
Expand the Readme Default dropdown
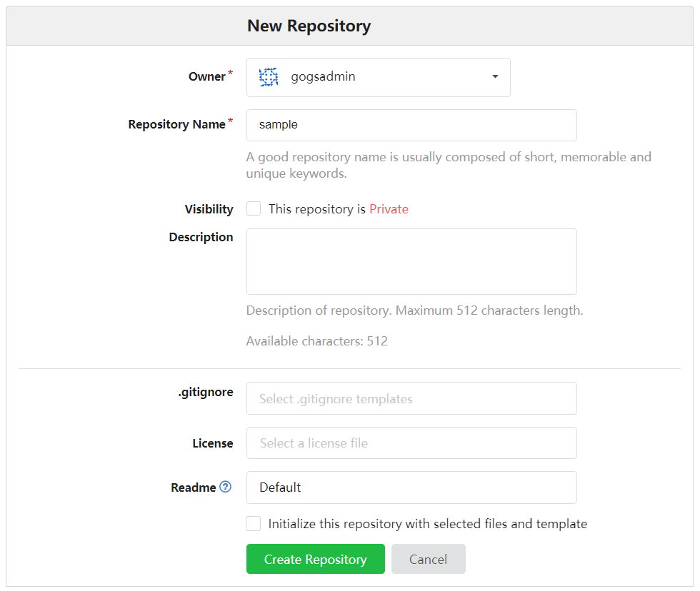coord(411,488)
